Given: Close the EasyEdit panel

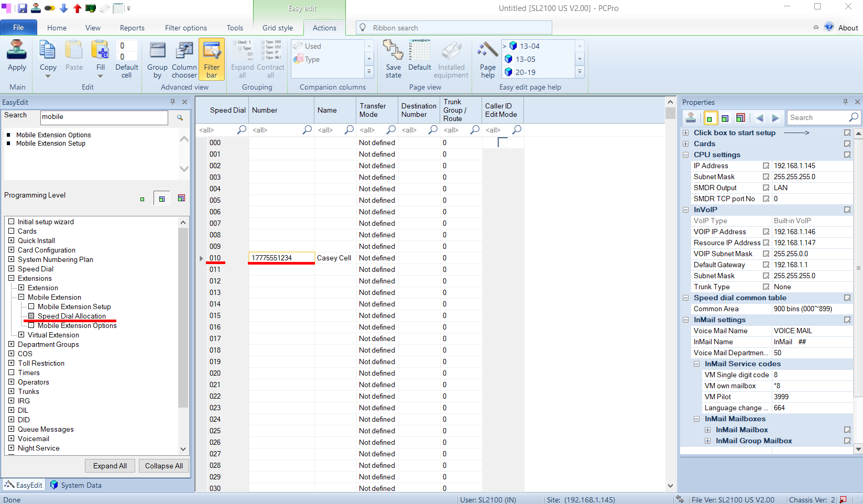Looking at the screenshot, I should (184, 102).
